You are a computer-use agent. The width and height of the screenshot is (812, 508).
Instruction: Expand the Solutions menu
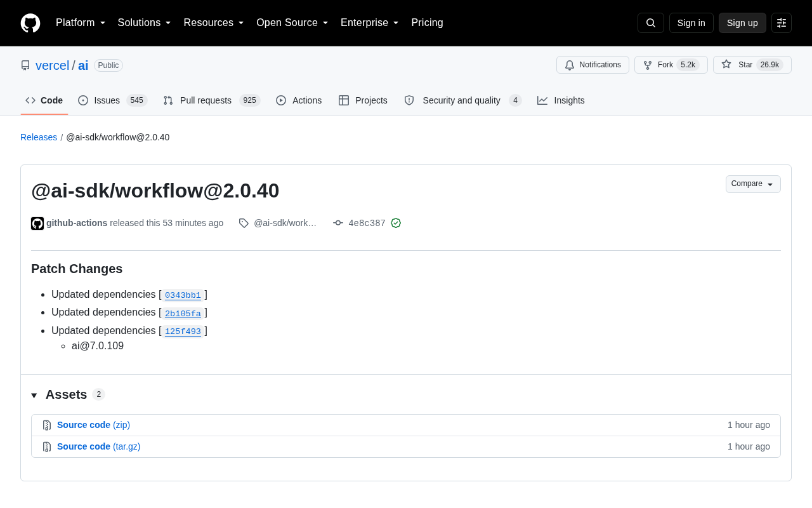click(x=145, y=23)
